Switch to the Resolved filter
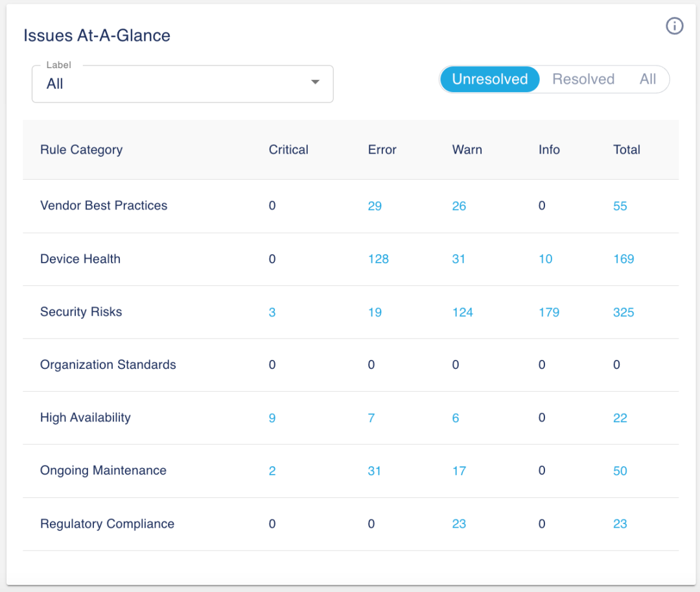Viewport: 700px width, 592px height. point(583,79)
